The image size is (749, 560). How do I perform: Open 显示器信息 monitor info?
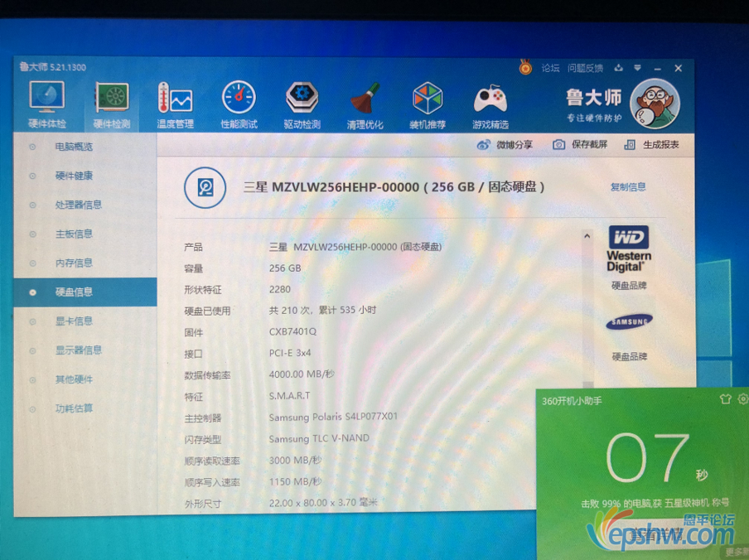click(x=79, y=350)
